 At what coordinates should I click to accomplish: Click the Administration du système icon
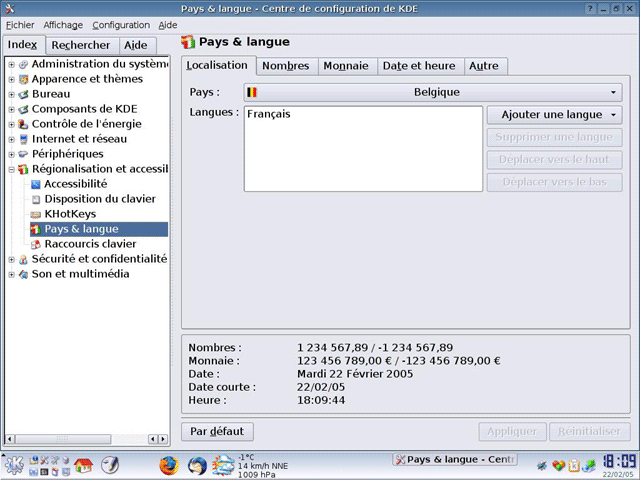pyautogui.click(x=24, y=64)
